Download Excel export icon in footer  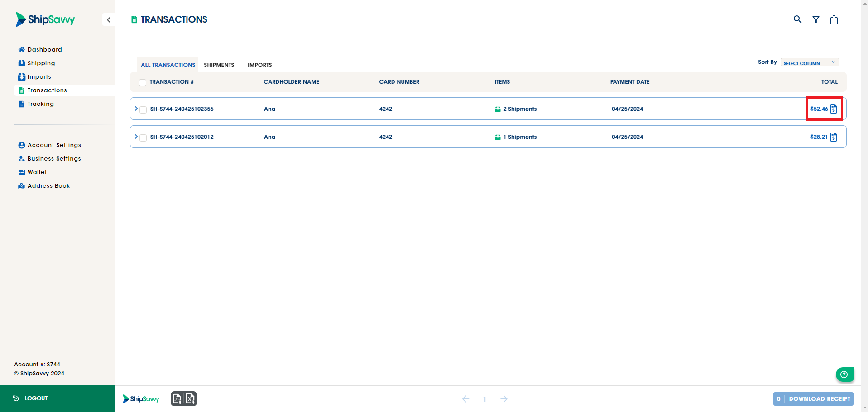point(190,398)
